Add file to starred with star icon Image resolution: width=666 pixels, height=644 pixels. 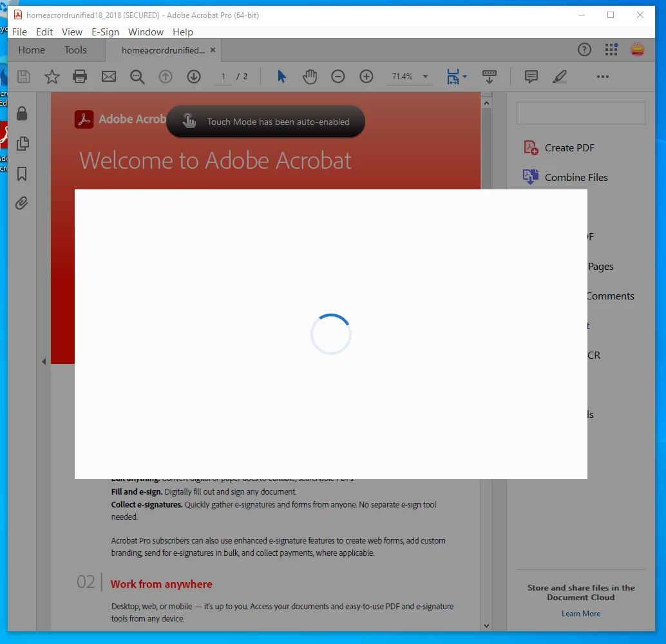coord(52,77)
